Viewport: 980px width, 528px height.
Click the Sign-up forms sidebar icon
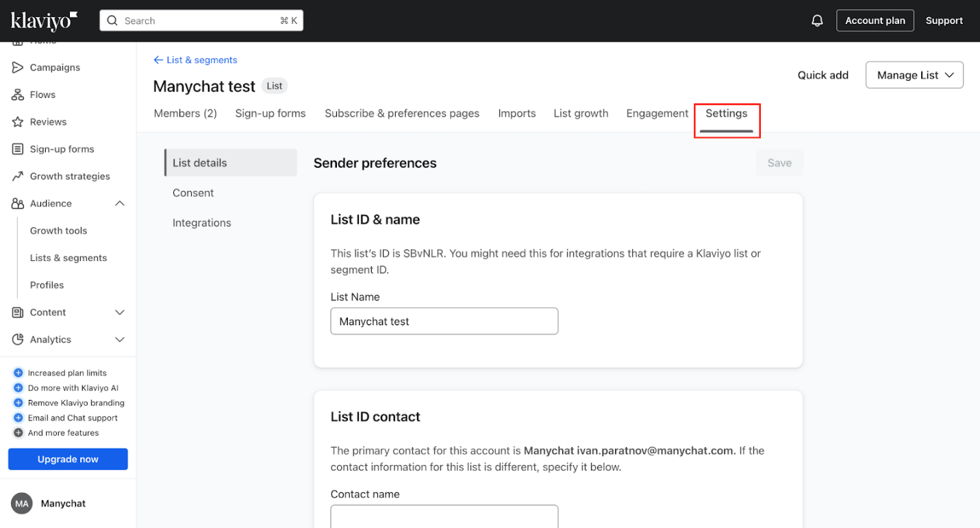pyautogui.click(x=16, y=149)
